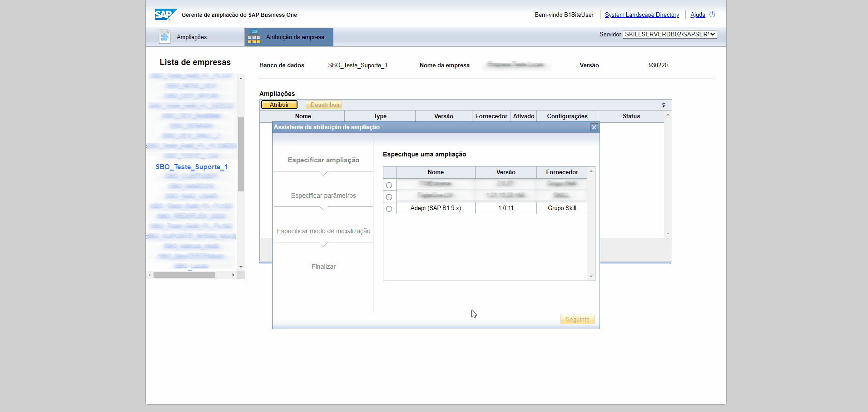This screenshot has height=412, width=868.
Task: Click the Adept (SAP B1 9.x) name cell
Action: click(436, 208)
